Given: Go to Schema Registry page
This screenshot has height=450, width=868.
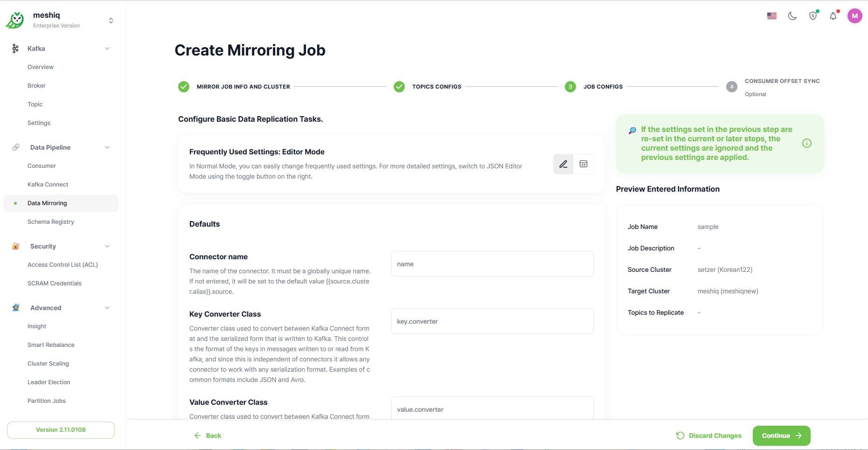Looking at the screenshot, I should point(50,222).
